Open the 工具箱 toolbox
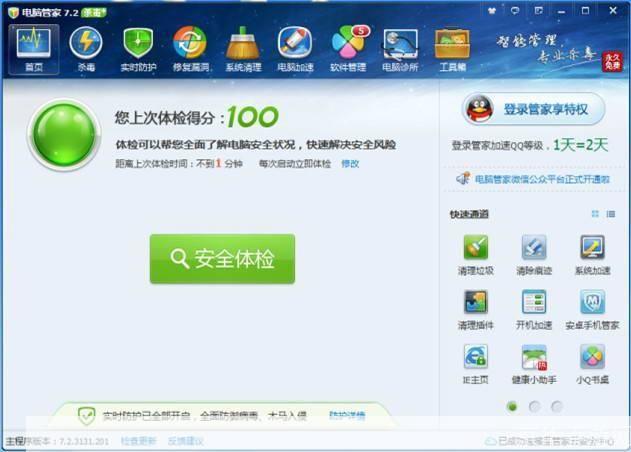The width and height of the screenshot is (631, 452). pos(452,50)
